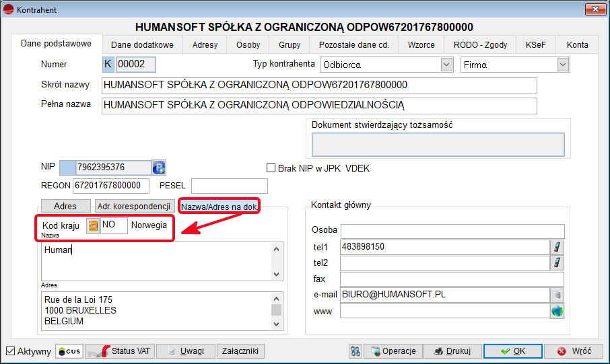Open the KSeF tab

click(x=536, y=44)
